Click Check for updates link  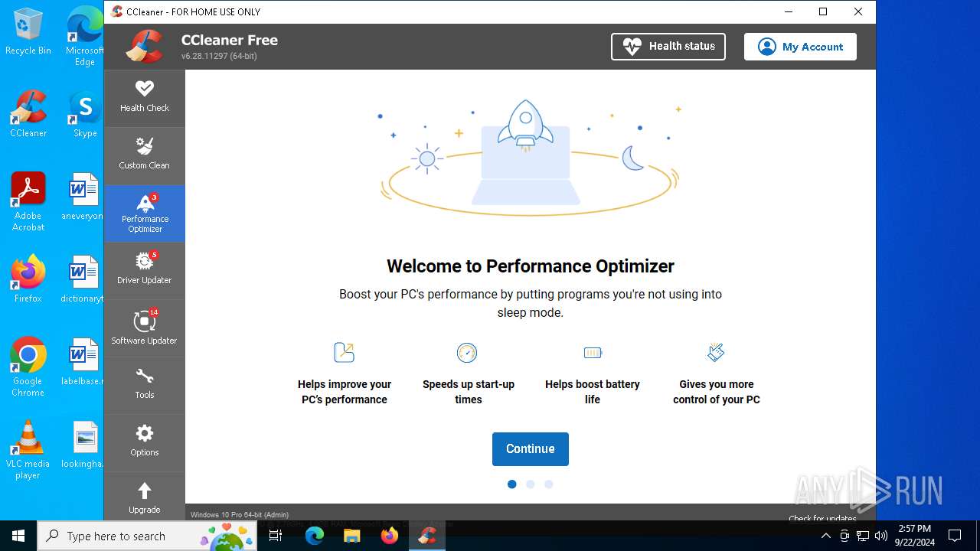822,519
